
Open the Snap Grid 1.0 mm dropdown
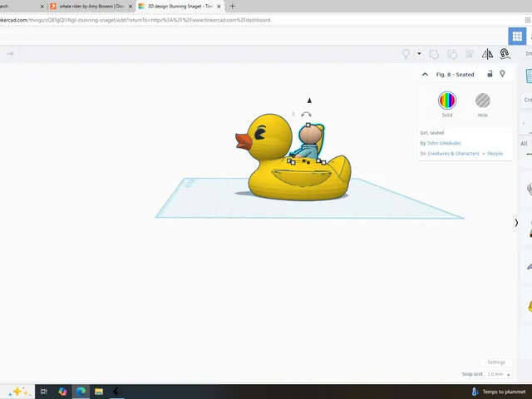(499, 374)
